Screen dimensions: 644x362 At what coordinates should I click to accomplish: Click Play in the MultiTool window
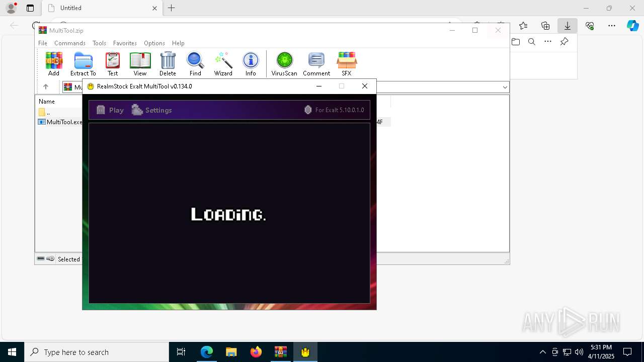coord(110,110)
